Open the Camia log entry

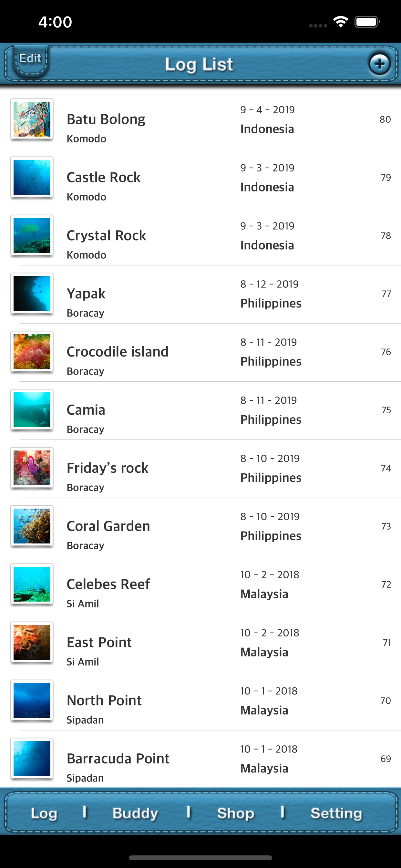(202, 410)
